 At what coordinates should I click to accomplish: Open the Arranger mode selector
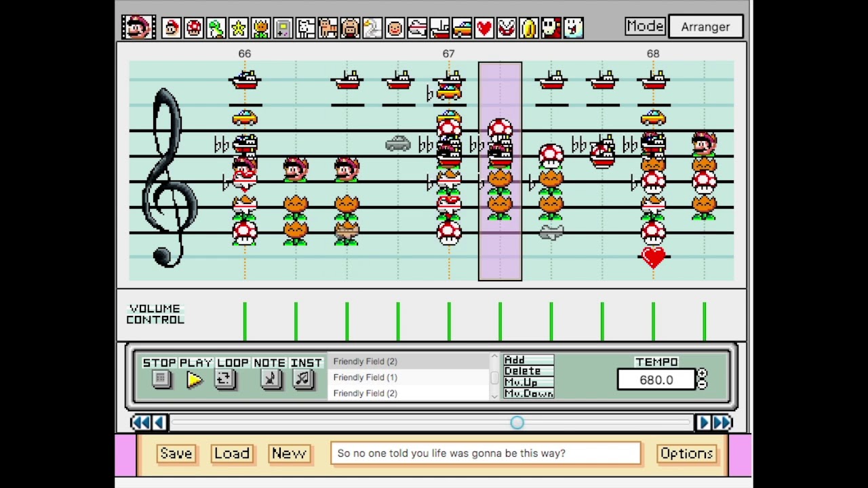tap(705, 26)
